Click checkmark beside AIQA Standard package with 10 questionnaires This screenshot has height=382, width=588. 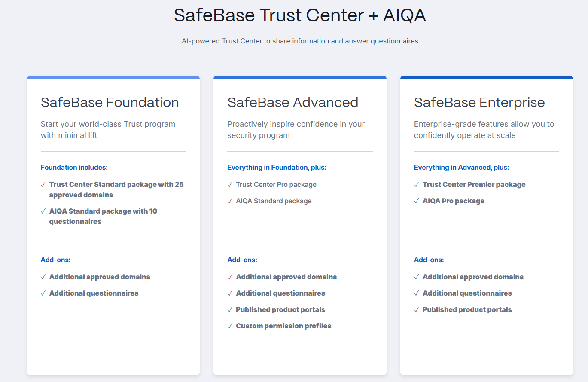click(x=43, y=211)
